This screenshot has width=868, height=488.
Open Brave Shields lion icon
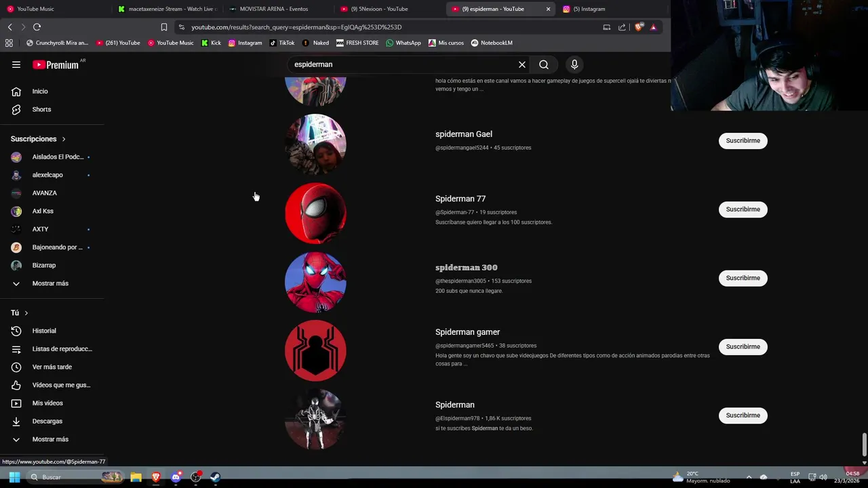click(x=639, y=27)
